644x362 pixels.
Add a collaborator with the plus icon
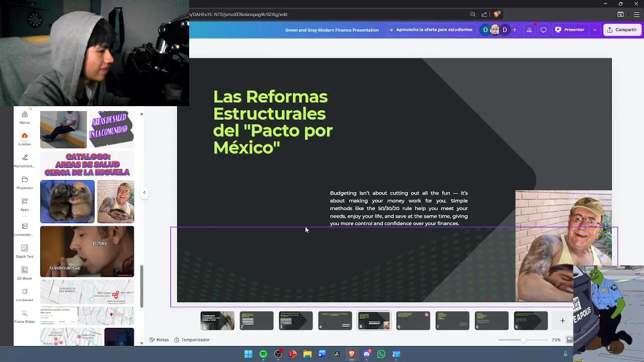click(514, 30)
